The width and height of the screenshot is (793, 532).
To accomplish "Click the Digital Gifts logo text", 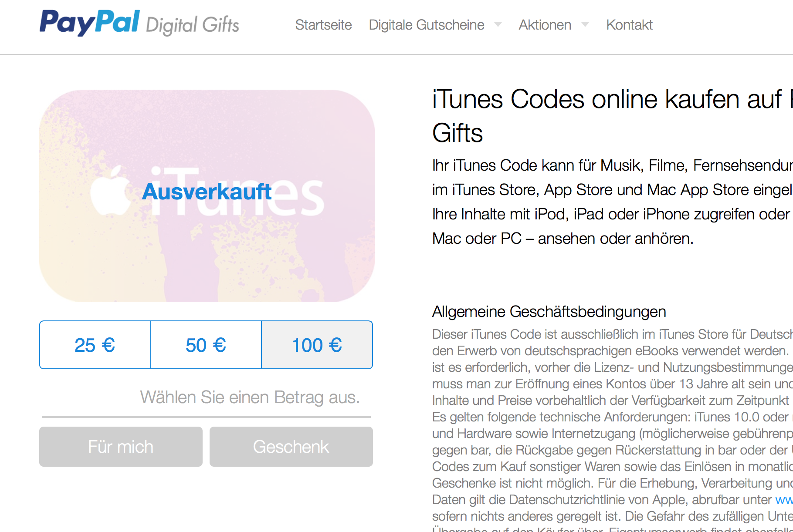I will click(x=192, y=25).
